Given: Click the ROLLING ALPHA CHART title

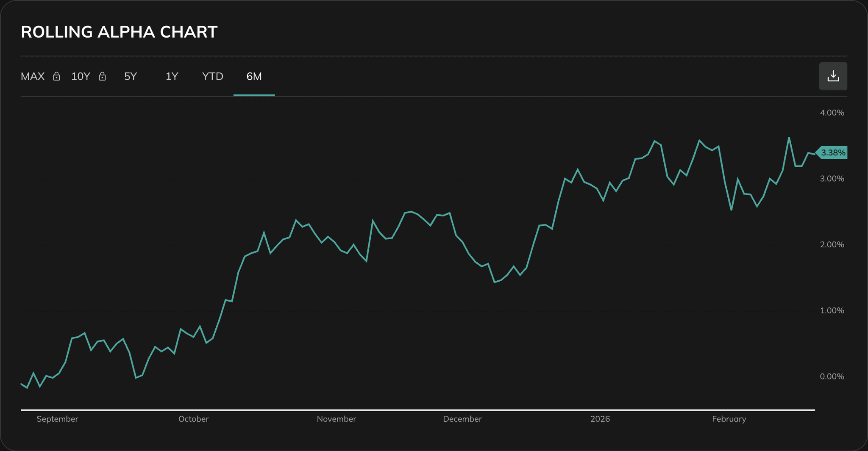Looking at the screenshot, I should (119, 31).
